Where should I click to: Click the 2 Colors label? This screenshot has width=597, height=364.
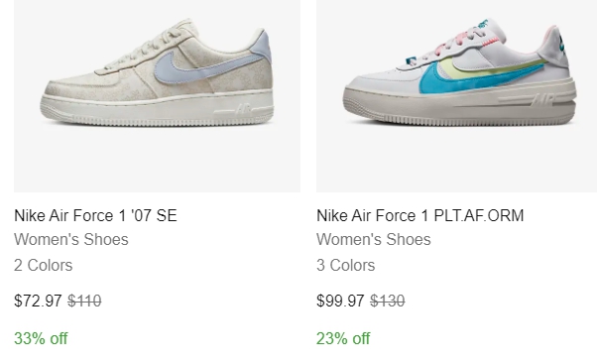click(43, 266)
